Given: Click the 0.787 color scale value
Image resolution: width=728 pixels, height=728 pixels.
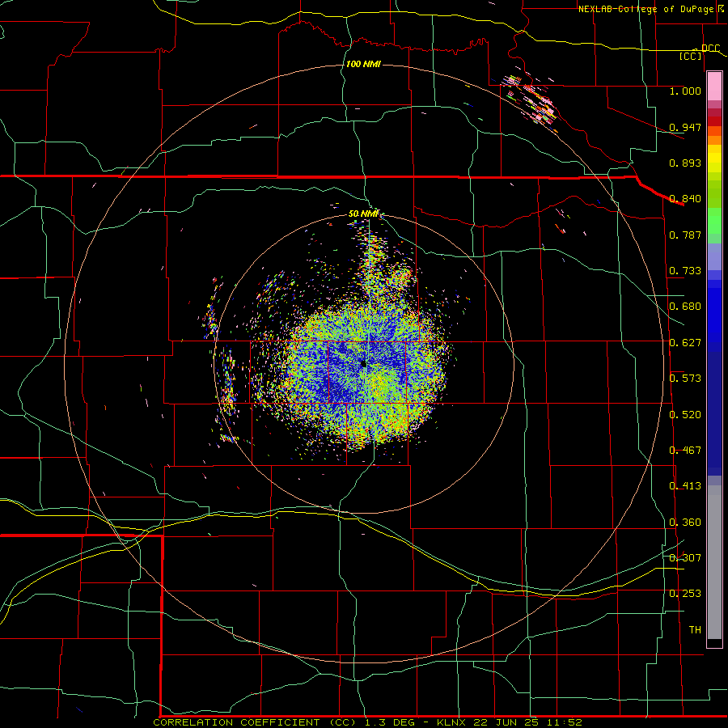Looking at the screenshot, I should point(685,235).
